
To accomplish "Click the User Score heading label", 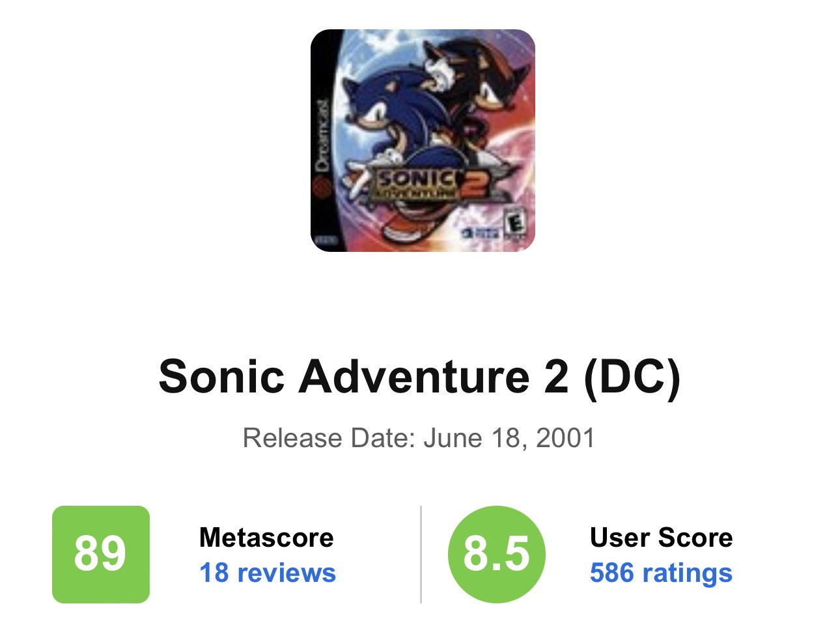I will pyautogui.click(x=661, y=538).
